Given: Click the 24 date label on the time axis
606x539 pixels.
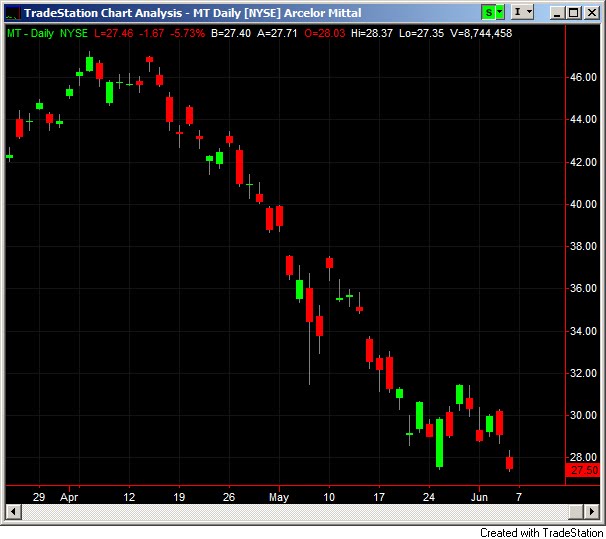Looking at the screenshot, I should click(x=429, y=497).
